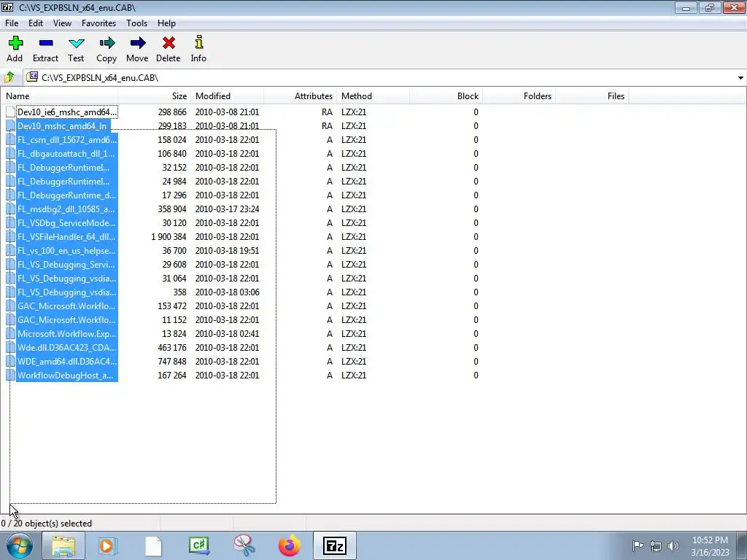The height and width of the screenshot is (560, 747).
Task: Click network tray icon
Action: [x=656, y=546]
